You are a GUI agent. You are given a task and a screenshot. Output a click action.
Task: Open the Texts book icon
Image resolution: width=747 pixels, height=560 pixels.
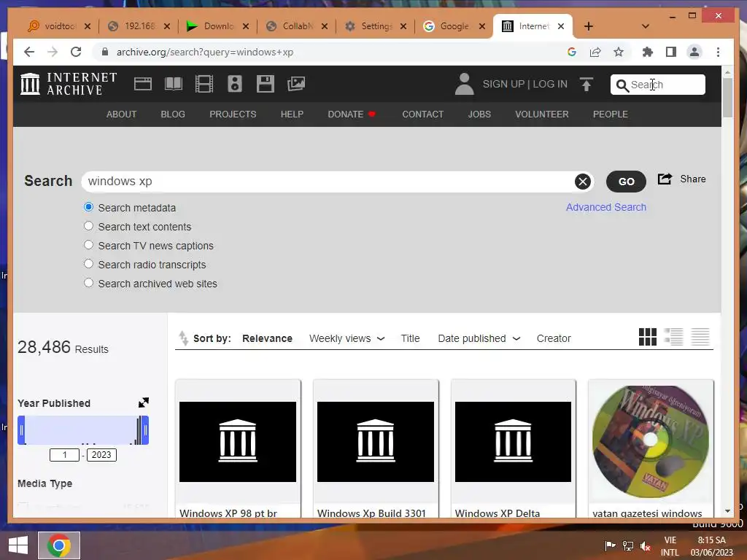pos(174,84)
